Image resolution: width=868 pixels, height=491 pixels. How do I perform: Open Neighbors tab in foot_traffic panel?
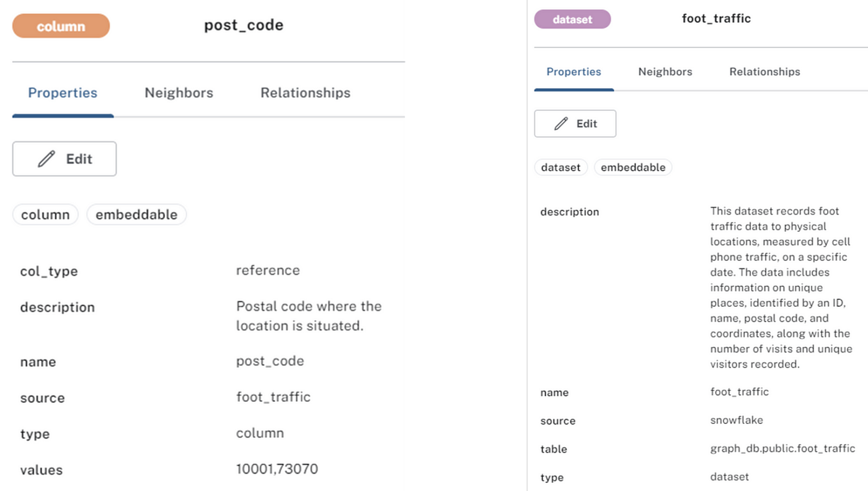665,72
